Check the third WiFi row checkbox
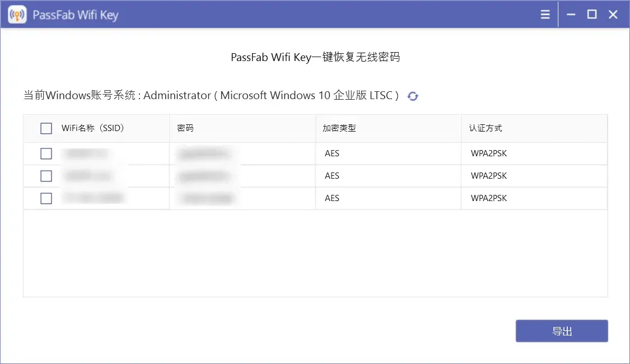This screenshot has width=630, height=364. [46, 198]
